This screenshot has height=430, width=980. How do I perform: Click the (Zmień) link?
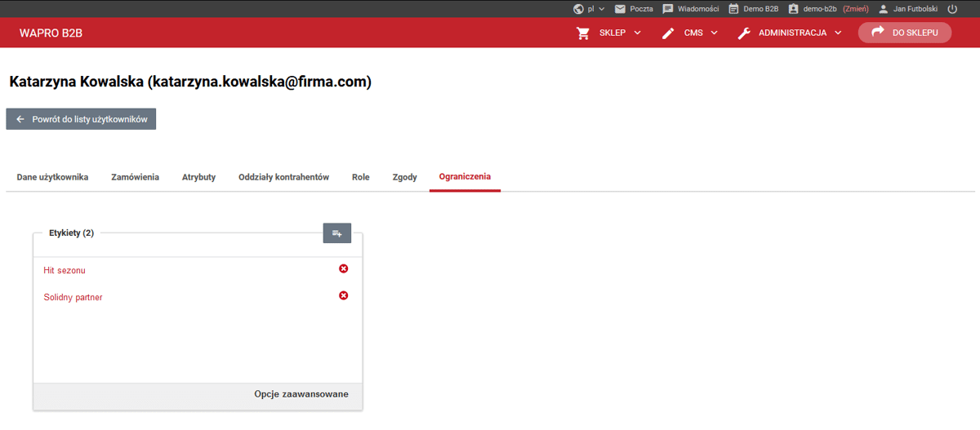[855, 9]
